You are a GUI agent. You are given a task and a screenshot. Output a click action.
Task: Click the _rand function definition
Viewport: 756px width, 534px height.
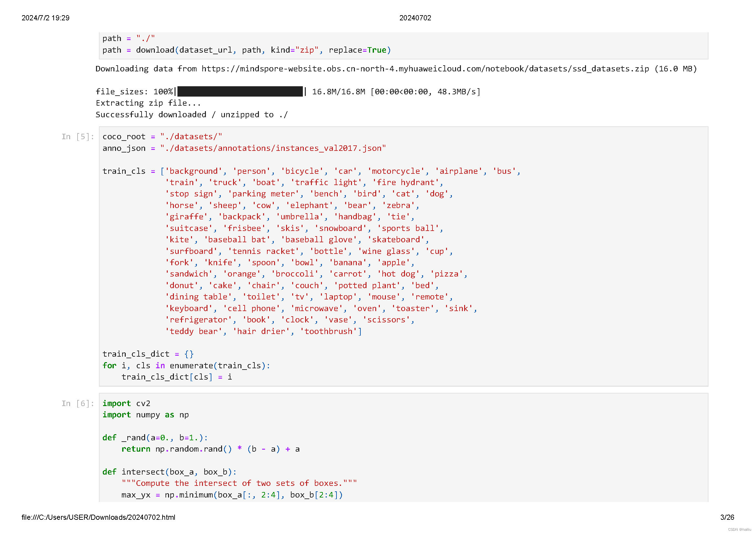pos(155,438)
